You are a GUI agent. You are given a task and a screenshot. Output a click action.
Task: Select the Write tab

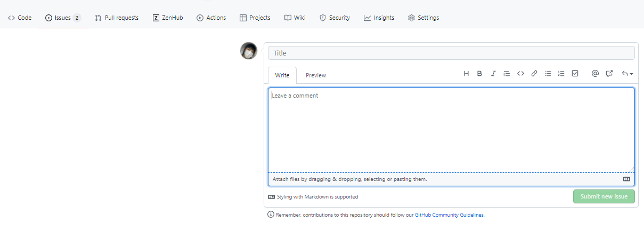click(282, 75)
